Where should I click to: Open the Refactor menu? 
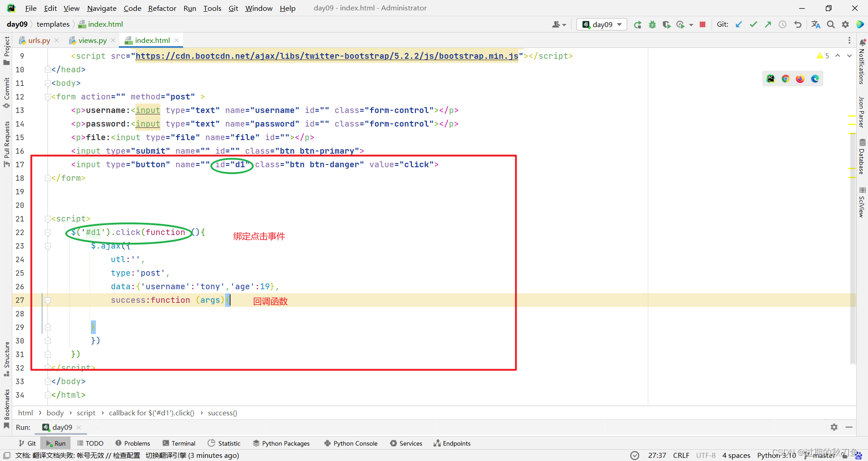click(x=162, y=8)
